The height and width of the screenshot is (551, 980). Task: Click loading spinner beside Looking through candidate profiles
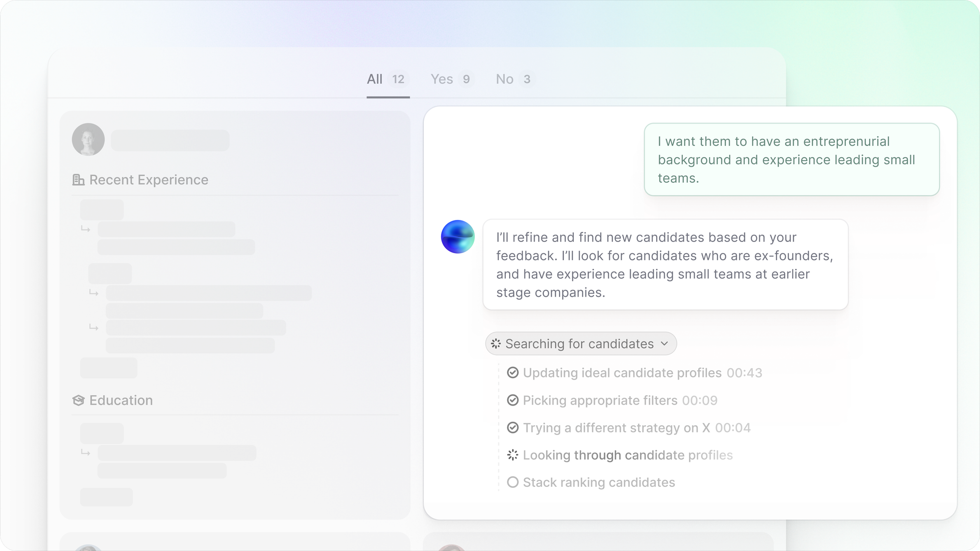(513, 455)
